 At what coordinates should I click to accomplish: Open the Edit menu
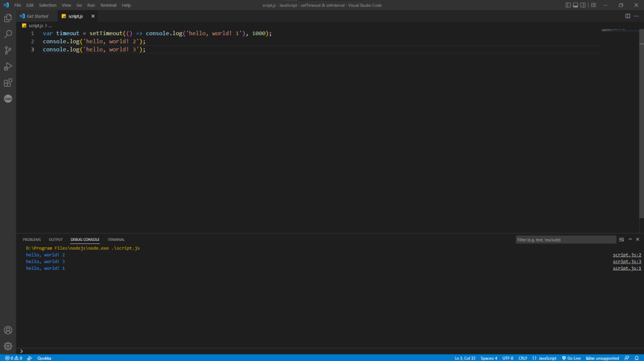pos(30,5)
